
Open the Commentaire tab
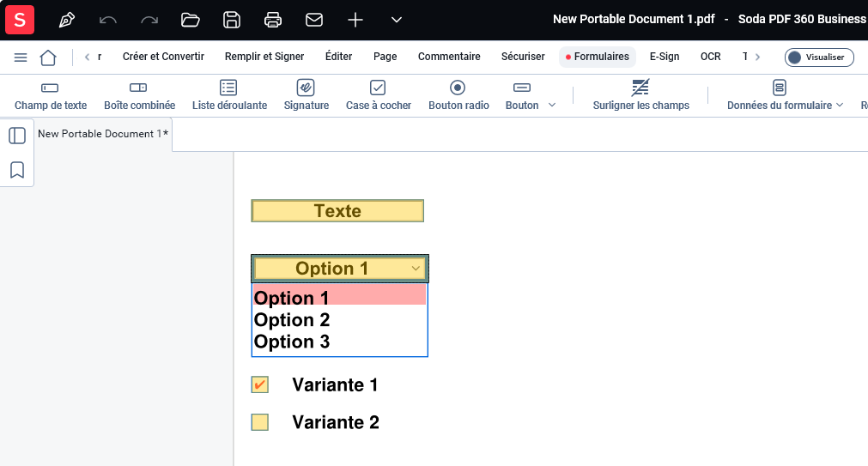tap(449, 57)
